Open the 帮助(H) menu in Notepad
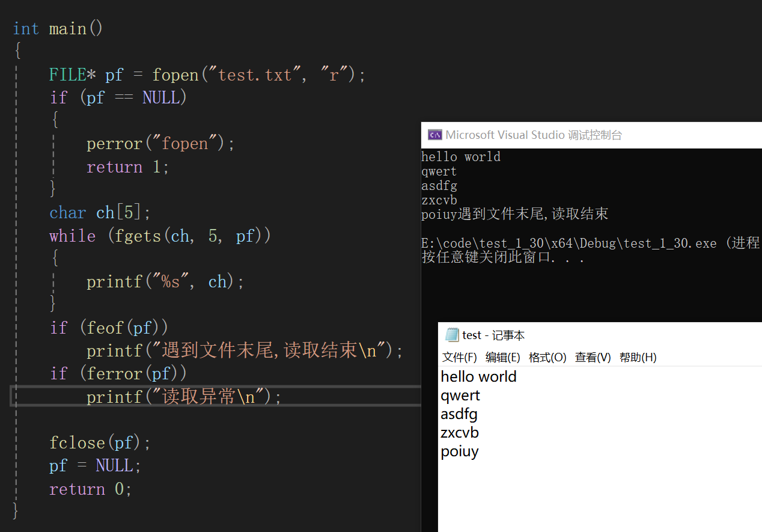762x532 pixels. 638,357
